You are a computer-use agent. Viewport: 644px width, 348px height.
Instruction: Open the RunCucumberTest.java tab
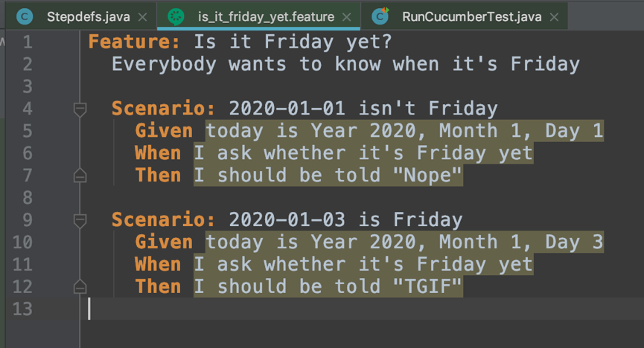(x=471, y=17)
